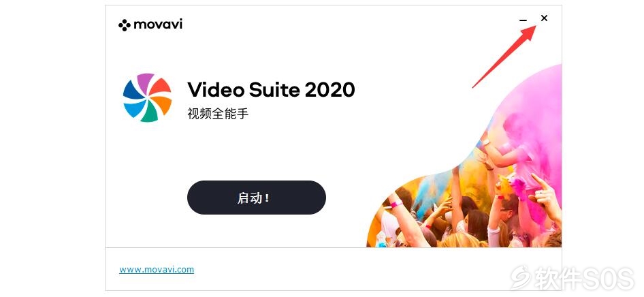This screenshot has height=297, width=644.
Task: Click the movavi wordmark text
Action: [158, 25]
